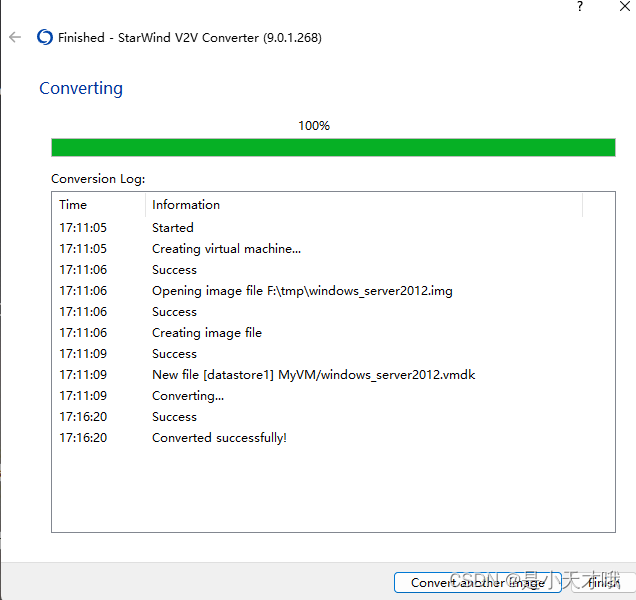This screenshot has height=600, width=636.
Task: Select 'Opening image file F:\tmp\windows_server2012.img' entry
Action: tap(333, 291)
